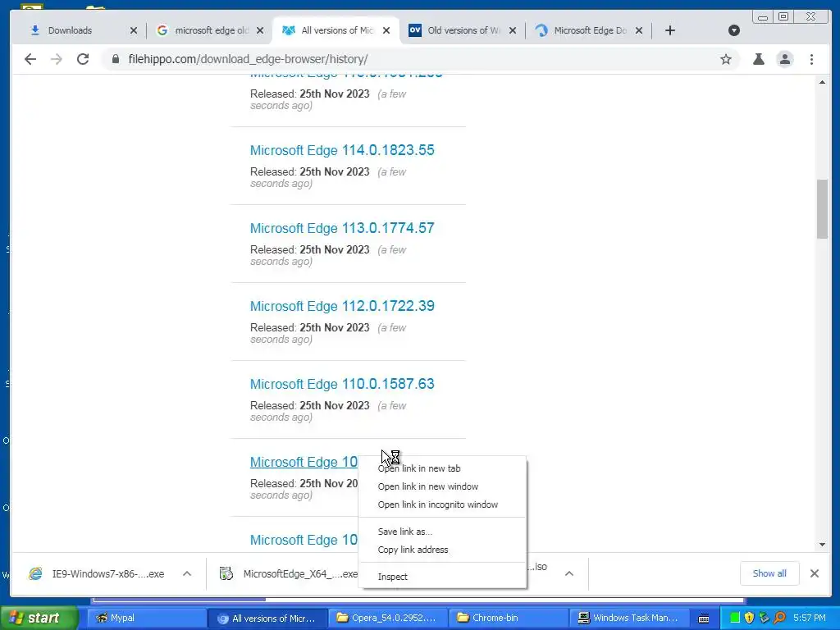The width and height of the screenshot is (840, 630).
Task: Switch to Windows Task Manager in taskbar
Action: click(629, 618)
